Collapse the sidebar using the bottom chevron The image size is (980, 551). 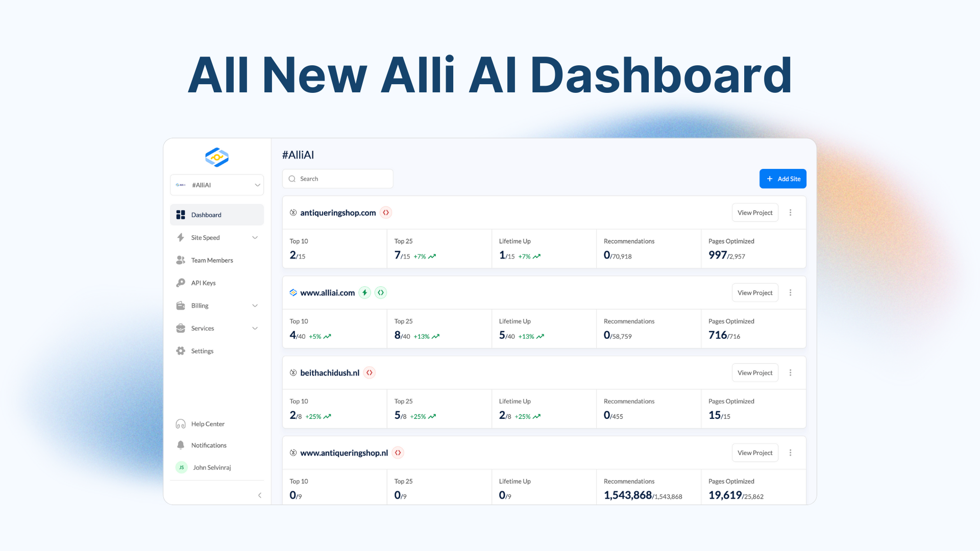coord(260,495)
